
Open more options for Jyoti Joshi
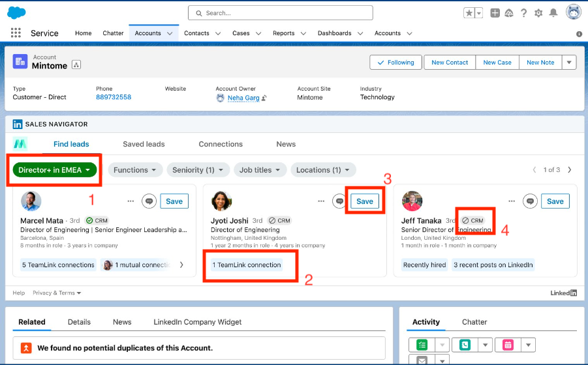pyautogui.click(x=321, y=201)
